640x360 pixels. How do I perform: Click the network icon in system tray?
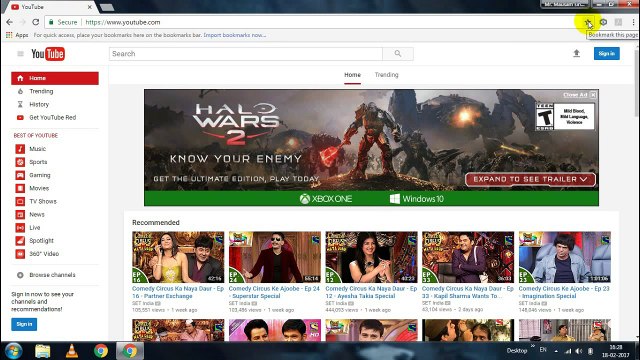point(568,351)
